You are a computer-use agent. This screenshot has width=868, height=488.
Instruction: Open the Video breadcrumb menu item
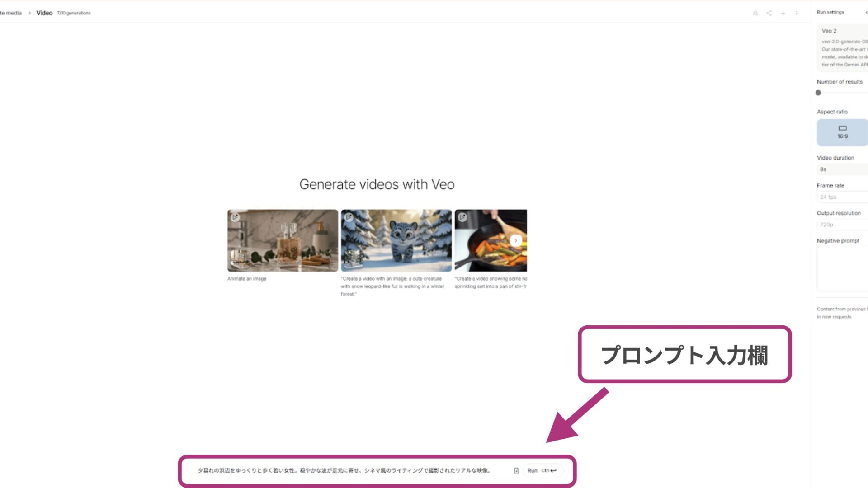pos(44,13)
